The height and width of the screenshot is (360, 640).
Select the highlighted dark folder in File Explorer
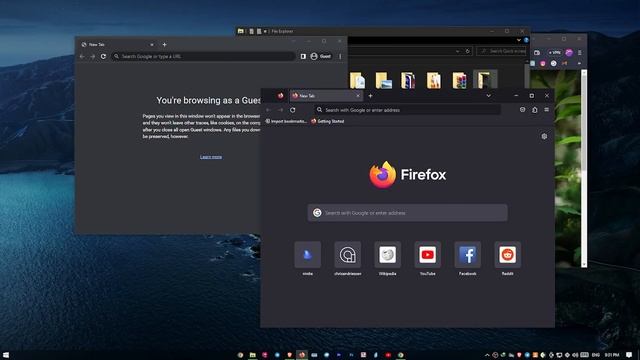[485, 79]
